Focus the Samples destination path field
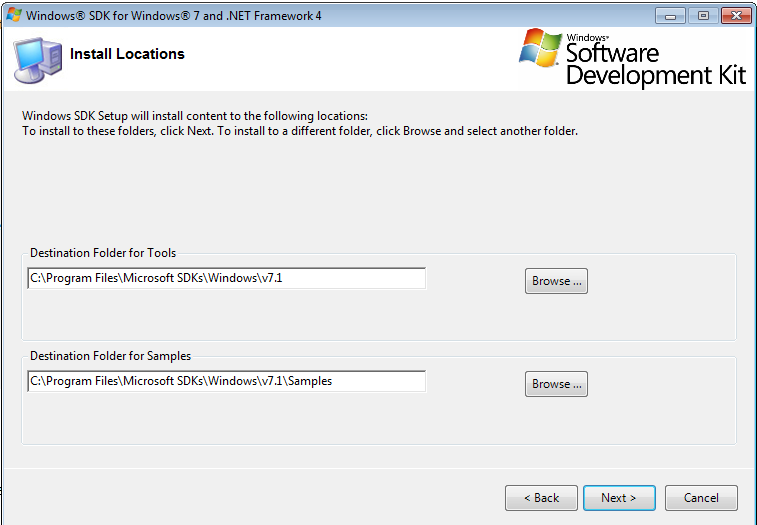 pos(226,381)
